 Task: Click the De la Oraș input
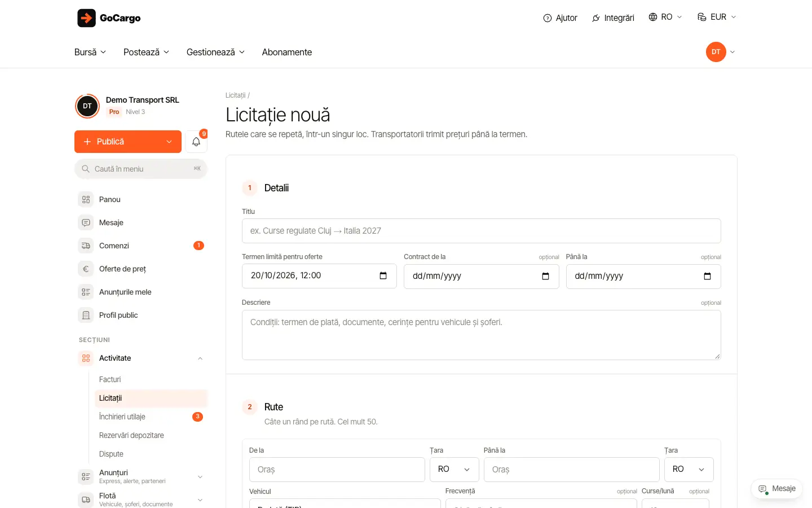pos(337,470)
